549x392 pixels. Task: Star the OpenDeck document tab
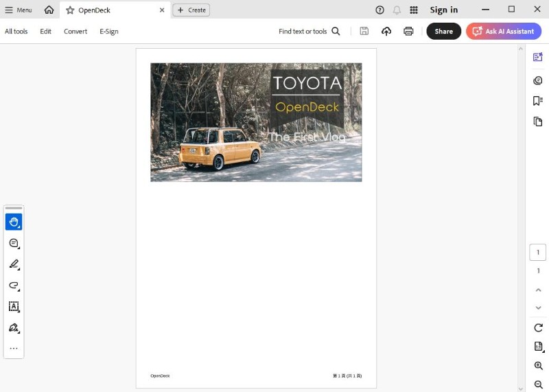point(70,10)
